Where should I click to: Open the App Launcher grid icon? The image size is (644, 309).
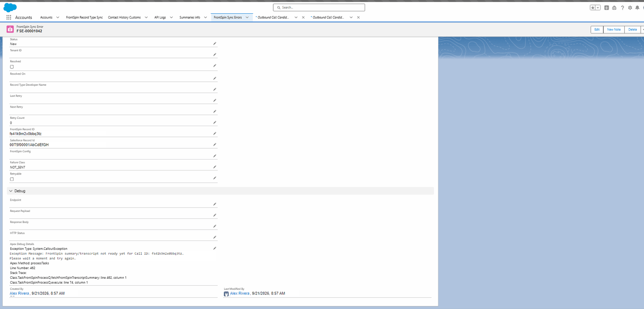click(x=8, y=17)
